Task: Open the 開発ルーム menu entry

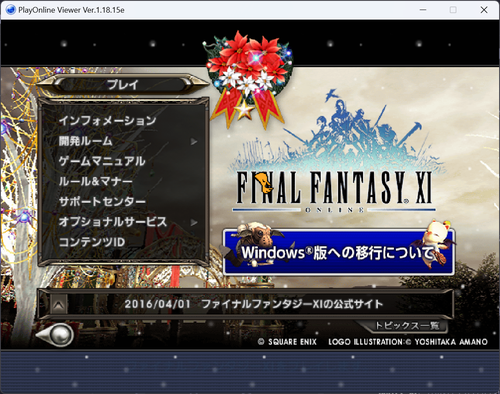Action: point(86,141)
